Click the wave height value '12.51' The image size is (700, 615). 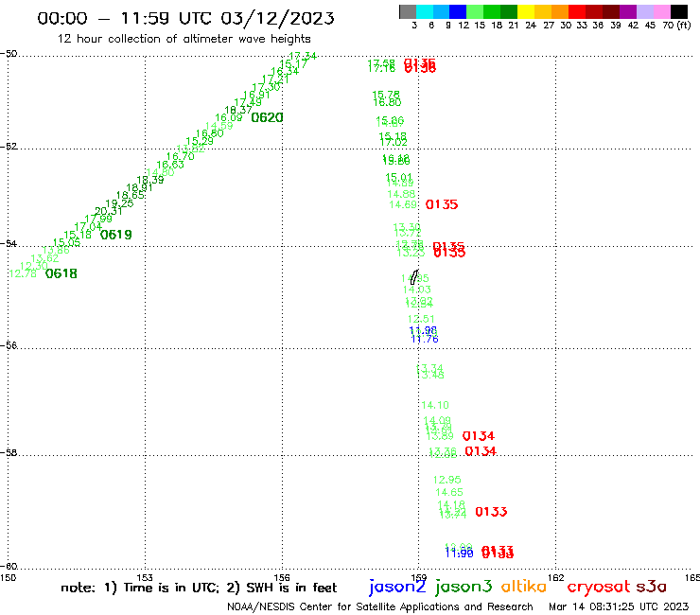click(x=421, y=320)
